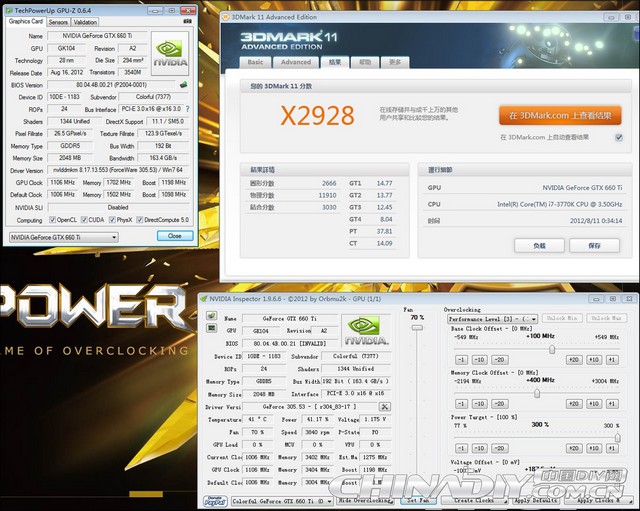Viewport: 640px width, 511px height.
Task: Save BIOS using the chip icon in GPU-Z
Action: click(184, 84)
